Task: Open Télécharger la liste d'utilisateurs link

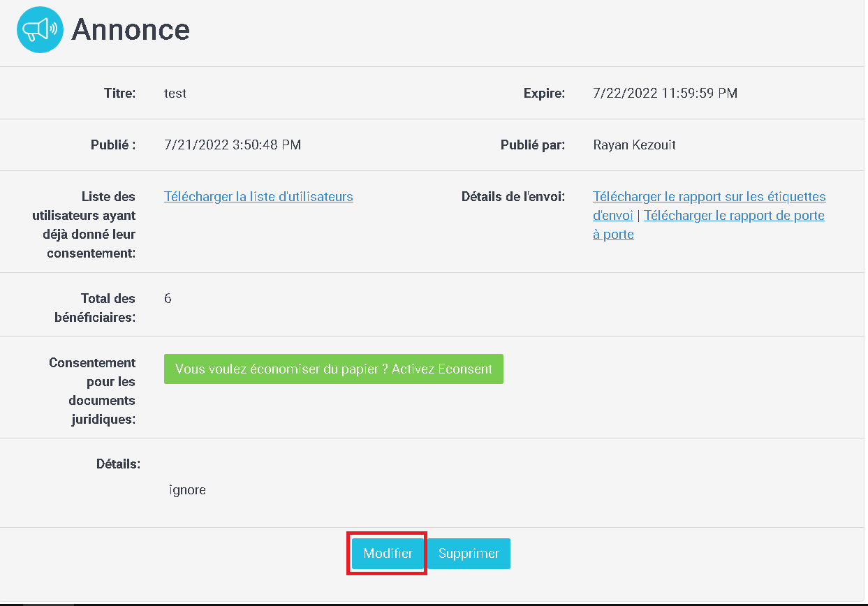Action: click(258, 196)
